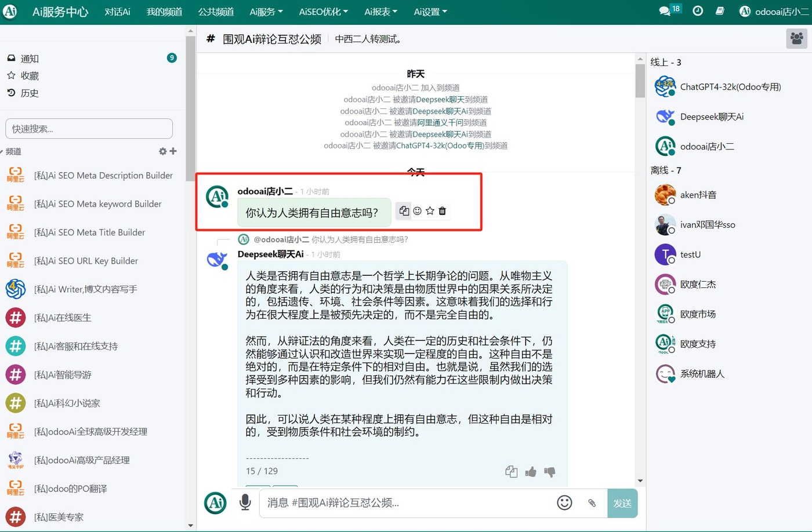Start a voice message with the microphone icon
Viewport: 812px width, 532px height.
click(245, 503)
